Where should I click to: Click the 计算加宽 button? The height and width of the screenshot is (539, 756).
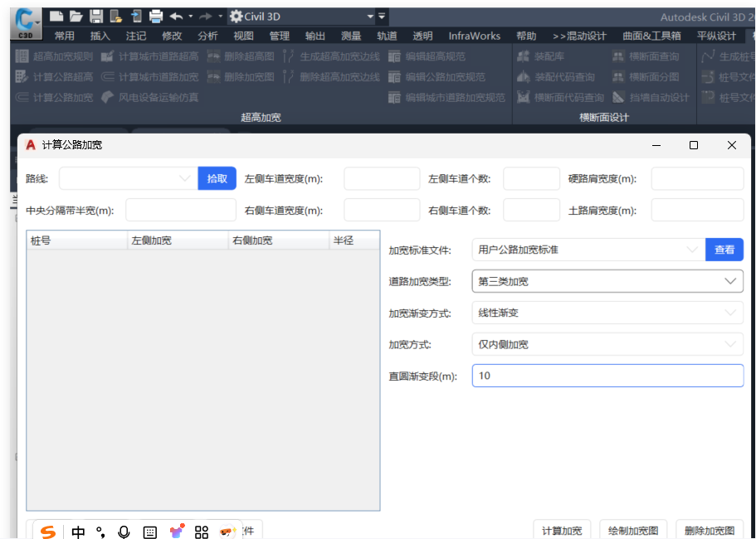562,530
